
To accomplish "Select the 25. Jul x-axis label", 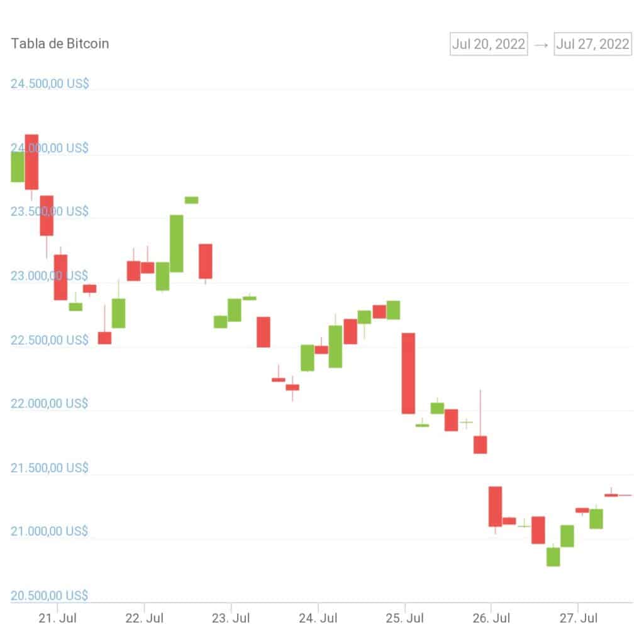I will pos(406,619).
